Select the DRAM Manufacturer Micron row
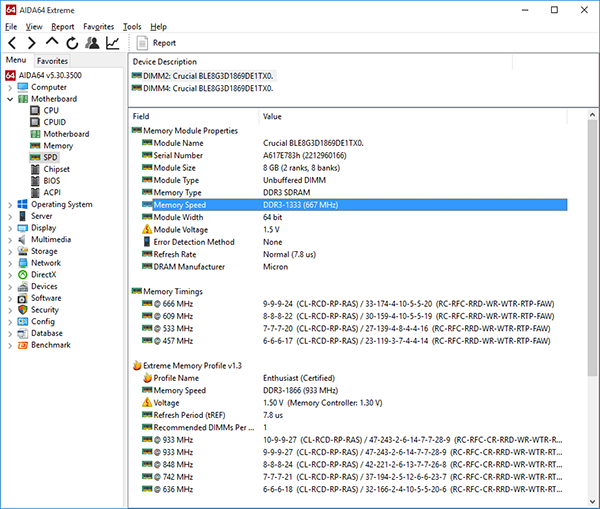The height and width of the screenshot is (509, 600). (x=354, y=267)
